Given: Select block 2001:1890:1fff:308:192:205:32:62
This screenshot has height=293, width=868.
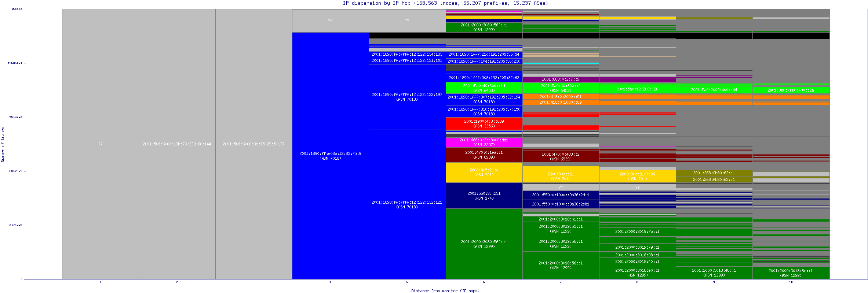Looking at the screenshot, I should click(484, 78).
